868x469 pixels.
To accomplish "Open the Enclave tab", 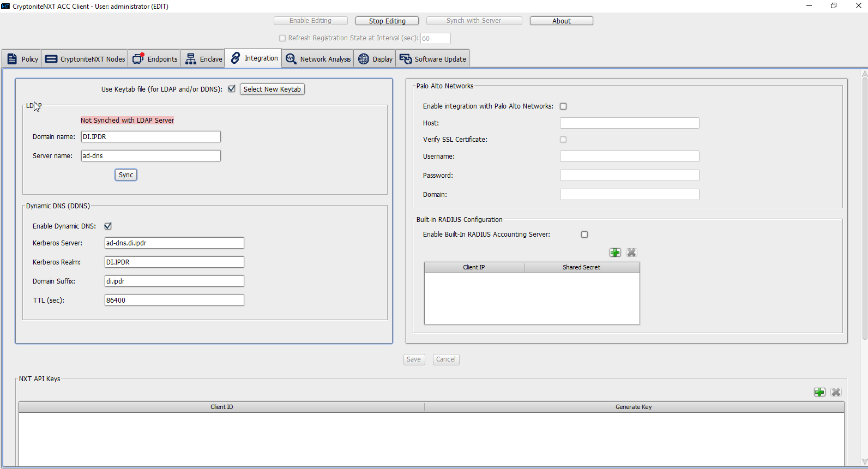I will (x=203, y=59).
